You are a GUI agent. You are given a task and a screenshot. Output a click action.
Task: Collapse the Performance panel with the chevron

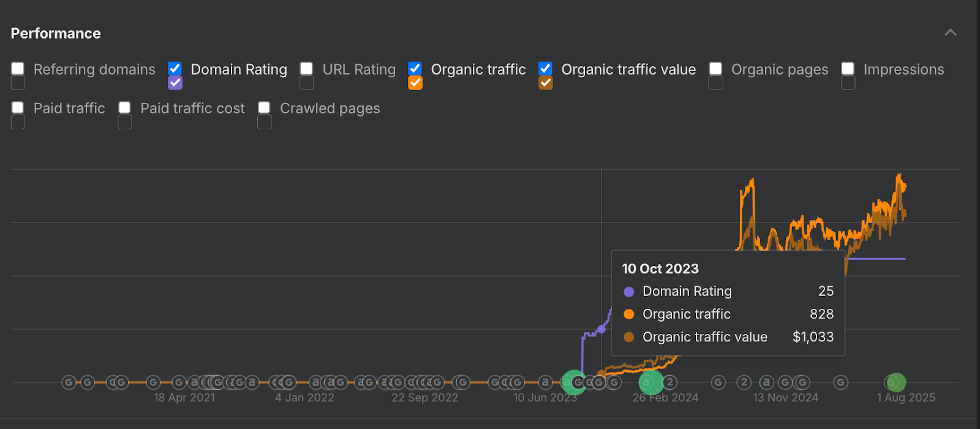point(950,33)
